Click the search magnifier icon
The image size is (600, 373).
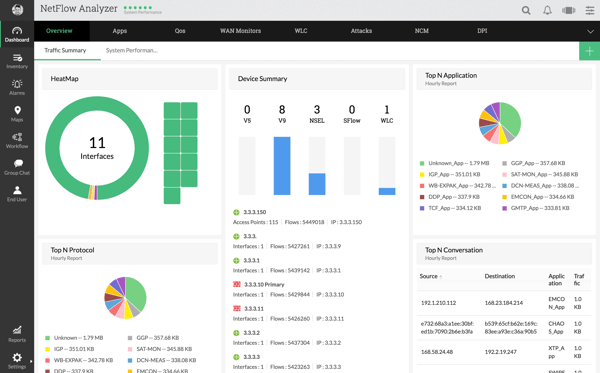coord(526,10)
